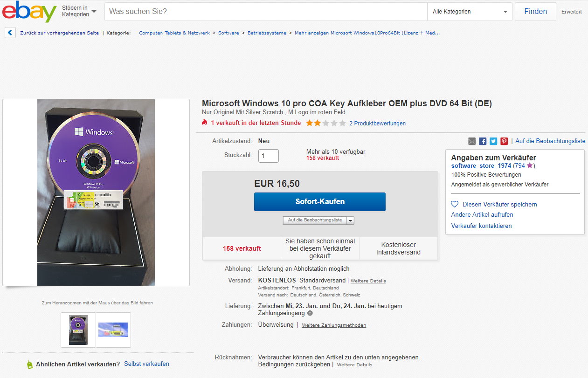Open arrow next to Auf die Beobachtungsliste button
Screen dimensions: 588x378
[x=350, y=220]
